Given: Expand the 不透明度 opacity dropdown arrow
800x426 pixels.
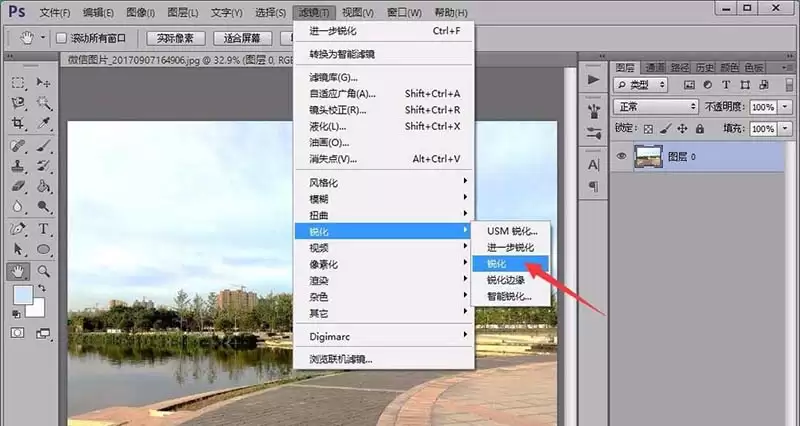Looking at the screenshot, I should pyautogui.click(x=785, y=107).
